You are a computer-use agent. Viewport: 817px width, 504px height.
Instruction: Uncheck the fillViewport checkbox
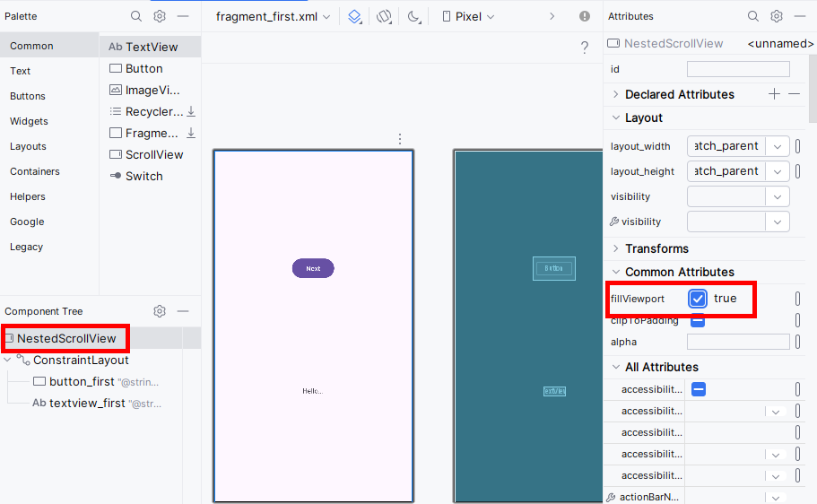[x=698, y=299]
